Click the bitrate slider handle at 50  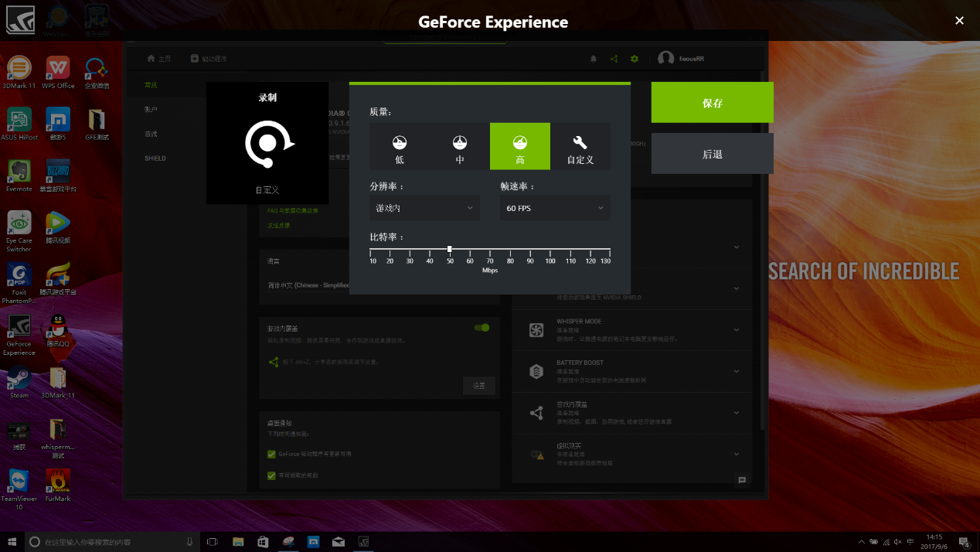coord(450,249)
